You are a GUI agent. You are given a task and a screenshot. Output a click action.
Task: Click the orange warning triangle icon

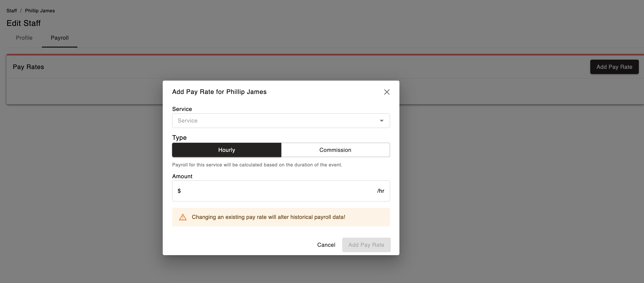[183, 217]
